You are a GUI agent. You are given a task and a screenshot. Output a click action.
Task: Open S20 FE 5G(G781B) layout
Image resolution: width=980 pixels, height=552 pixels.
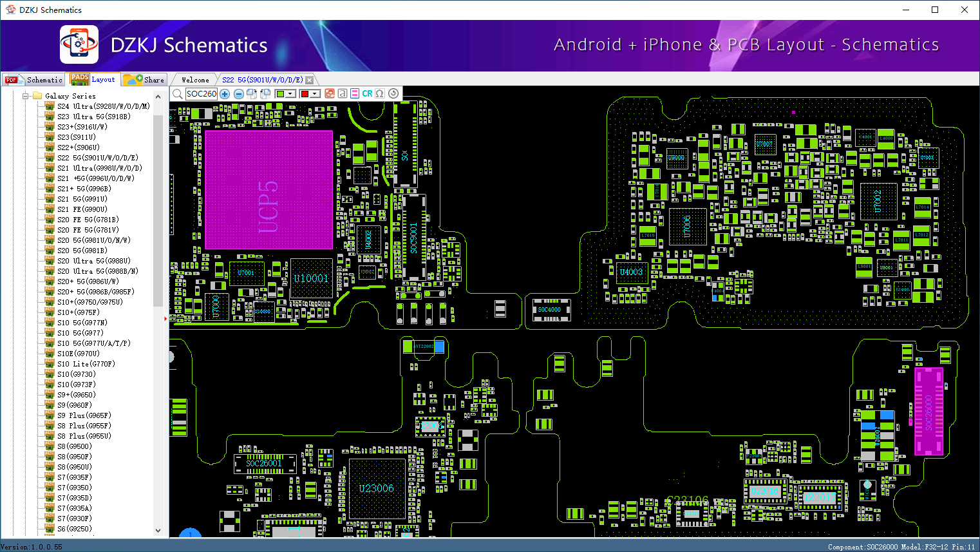(x=88, y=220)
